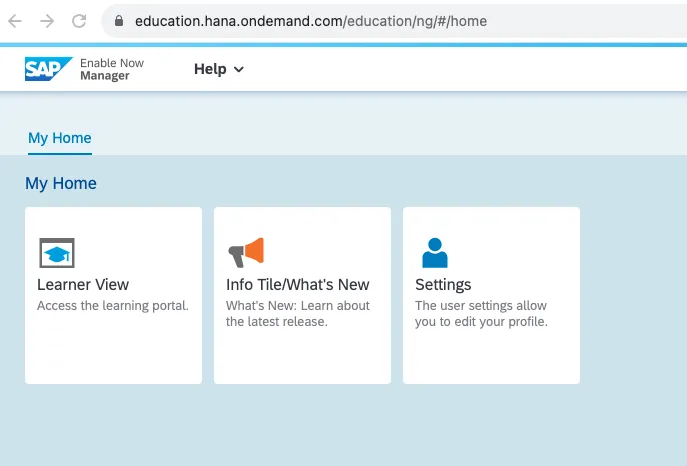Click the My Home section heading
Viewport: 687px width, 466px height.
coord(61,183)
